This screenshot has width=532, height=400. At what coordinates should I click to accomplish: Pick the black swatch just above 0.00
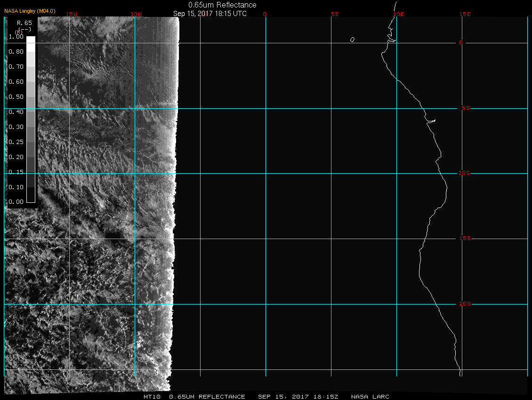[x=31, y=195]
